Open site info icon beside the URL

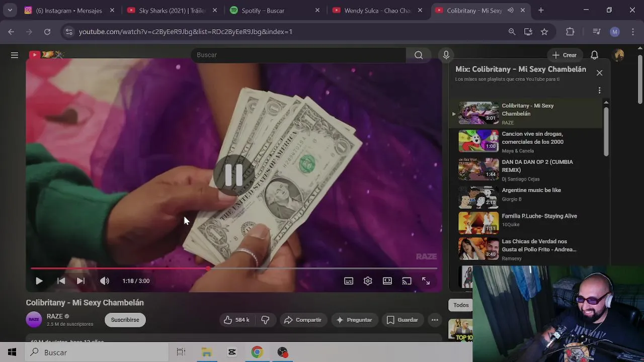point(69,32)
